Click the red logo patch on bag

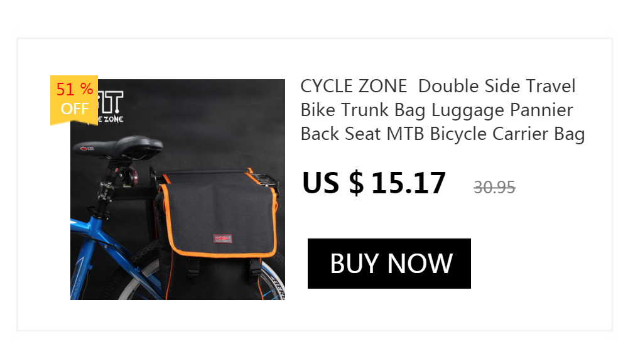(x=222, y=238)
